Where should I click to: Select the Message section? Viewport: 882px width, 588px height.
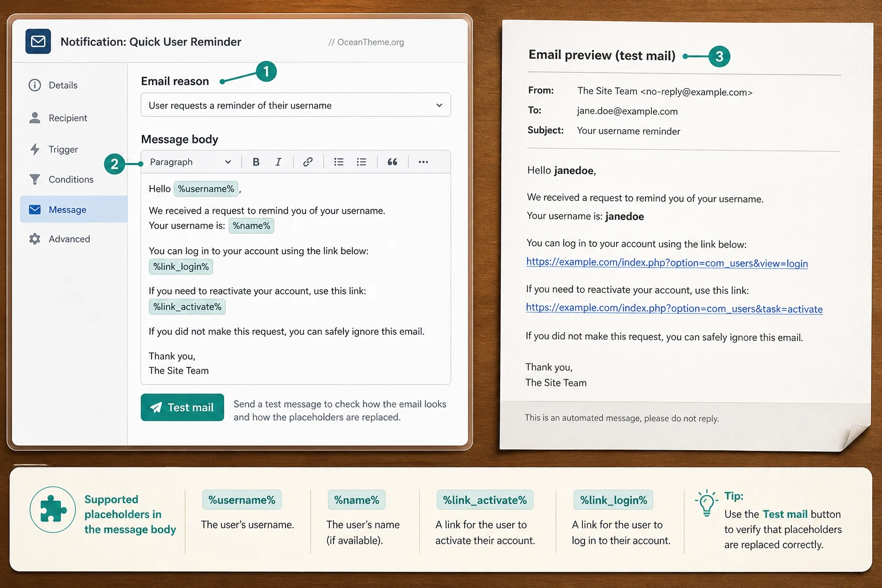coord(73,210)
